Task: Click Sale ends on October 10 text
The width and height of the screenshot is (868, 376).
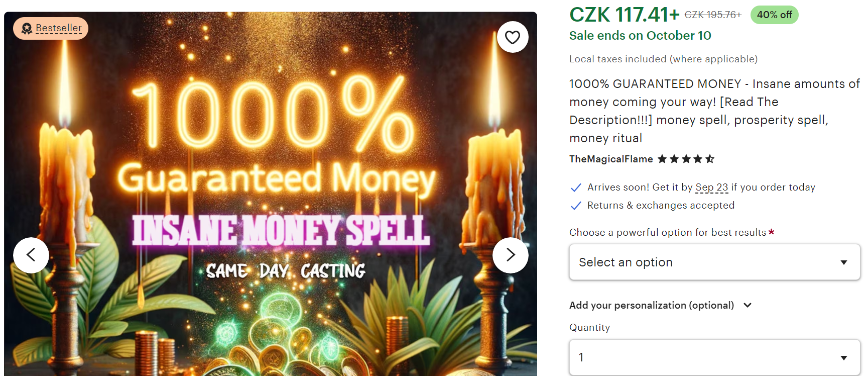Action: click(x=640, y=36)
